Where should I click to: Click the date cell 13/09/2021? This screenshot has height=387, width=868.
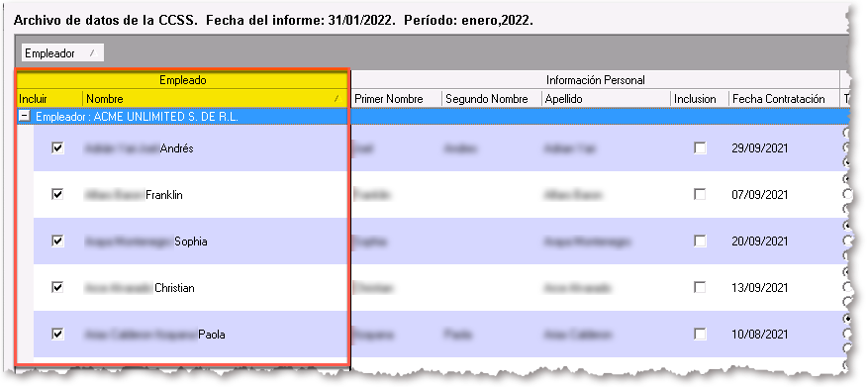[785, 288]
